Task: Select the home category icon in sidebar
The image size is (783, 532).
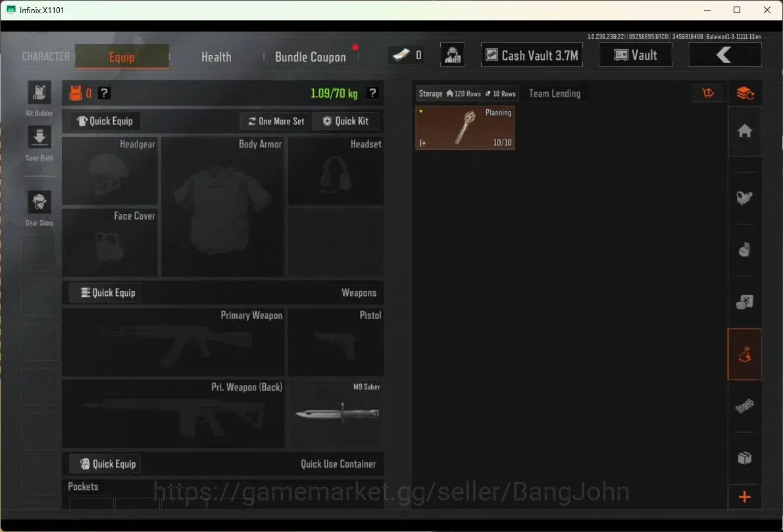Action: pyautogui.click(x=745, y=131)
